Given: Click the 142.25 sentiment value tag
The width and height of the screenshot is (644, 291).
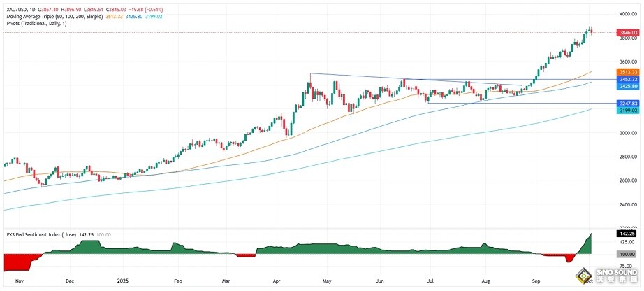Looking at the screenshot, I should point(627,234).
